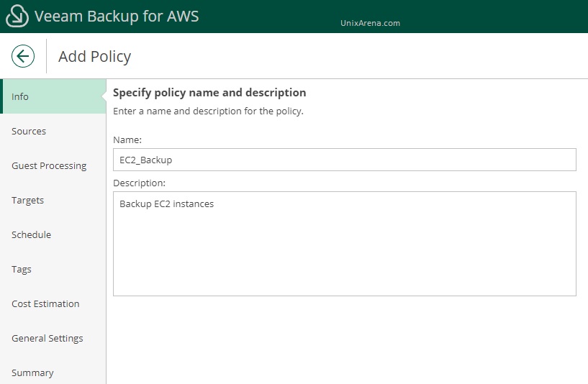Image resolution: width=588 pixels, height=384 pixels.
Task: Click the Veeam Backup for AWS title
Action: click(117, 16)
